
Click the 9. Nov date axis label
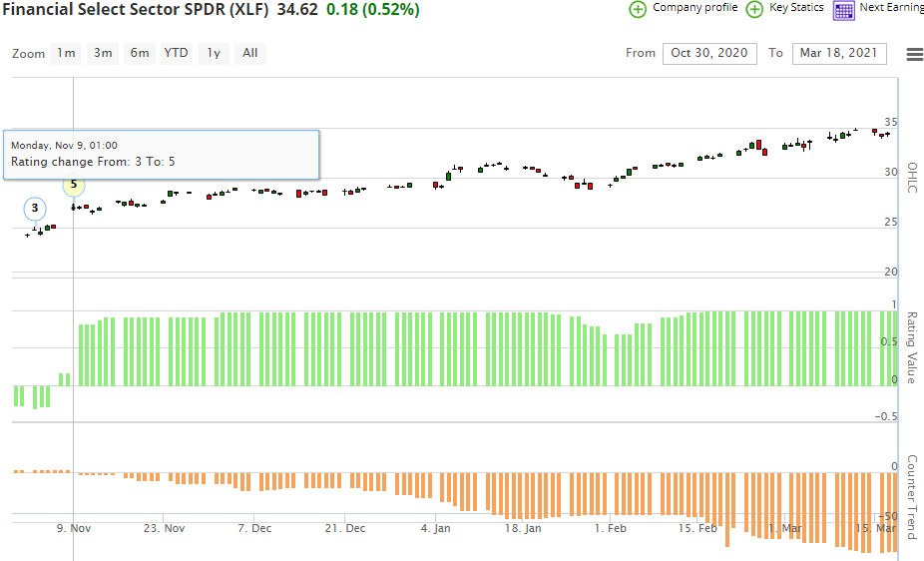(x=74, y=529)
